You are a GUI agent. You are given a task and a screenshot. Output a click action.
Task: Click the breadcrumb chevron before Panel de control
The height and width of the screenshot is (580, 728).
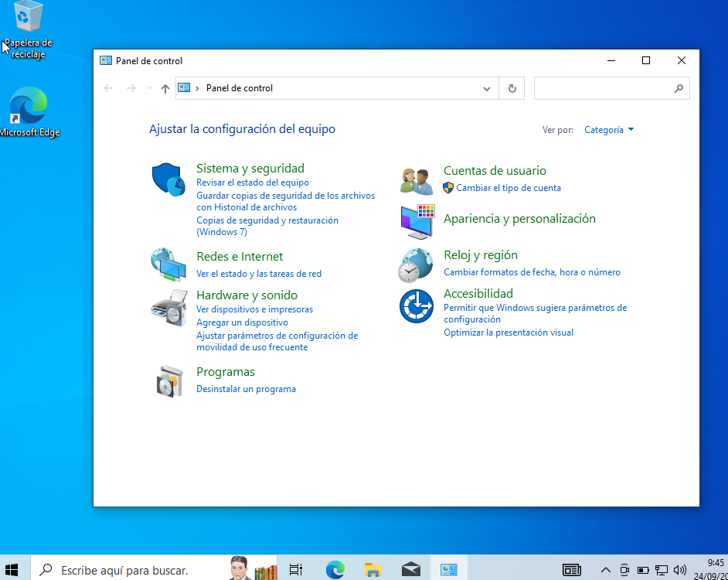(197, 88)
